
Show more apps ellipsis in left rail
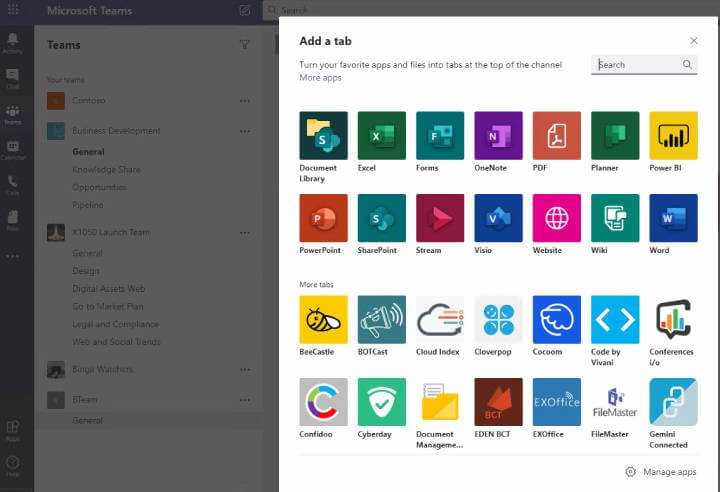(13, 256)
